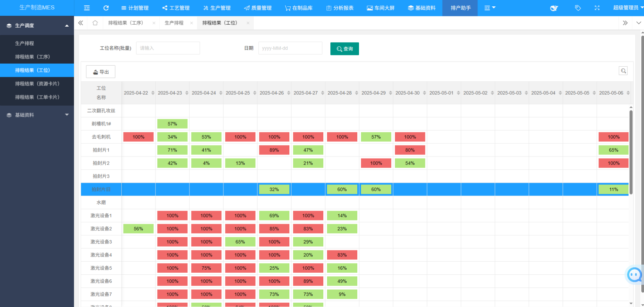644x307 pixels.
Task: Click the tag icon in top bar
Action: (578, 8)
